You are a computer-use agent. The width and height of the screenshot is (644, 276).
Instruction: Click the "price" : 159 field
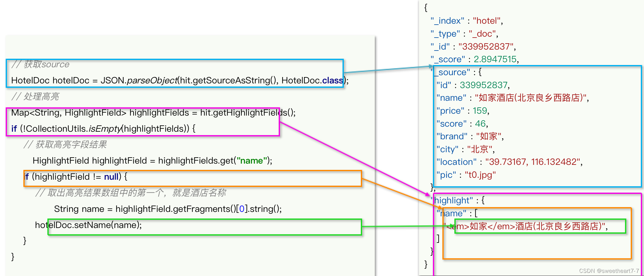(x=463, y=111)
